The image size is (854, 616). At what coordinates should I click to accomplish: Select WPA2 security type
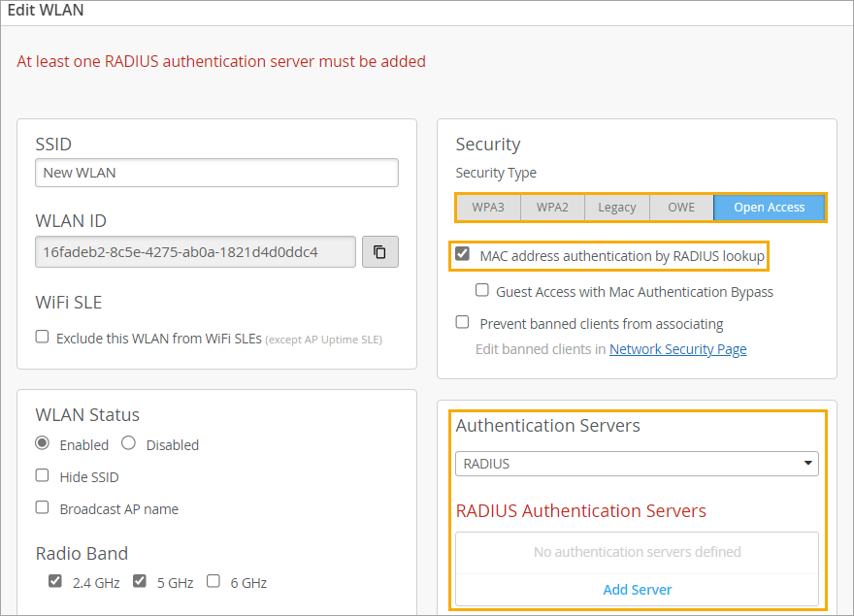[x=552, y=208]
